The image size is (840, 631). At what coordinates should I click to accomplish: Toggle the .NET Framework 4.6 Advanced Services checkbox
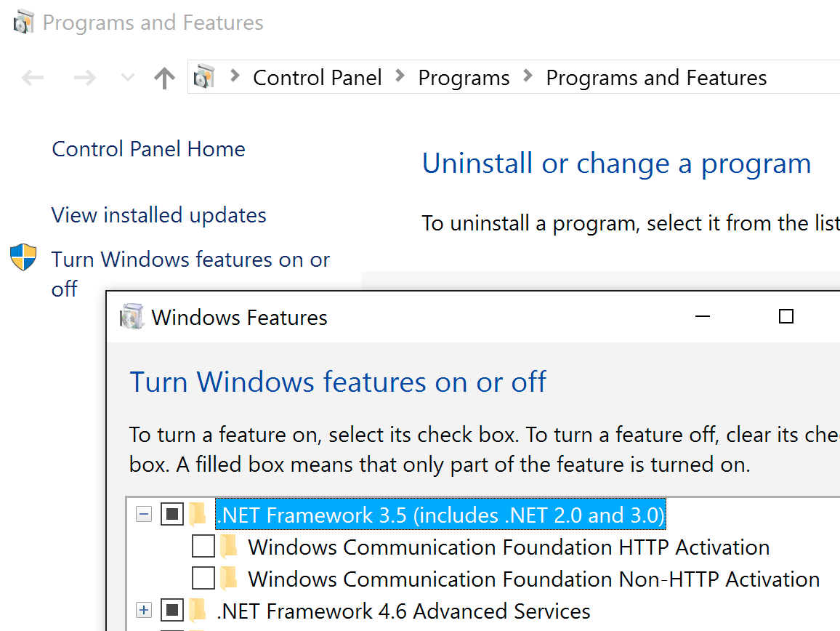(x=171, y=611)
